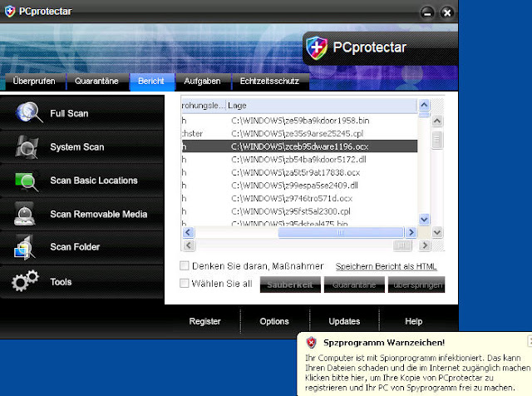The width and height of the screenshot is (532, 396).
Task: Select the Bericht tab
Action: (151, 82)
